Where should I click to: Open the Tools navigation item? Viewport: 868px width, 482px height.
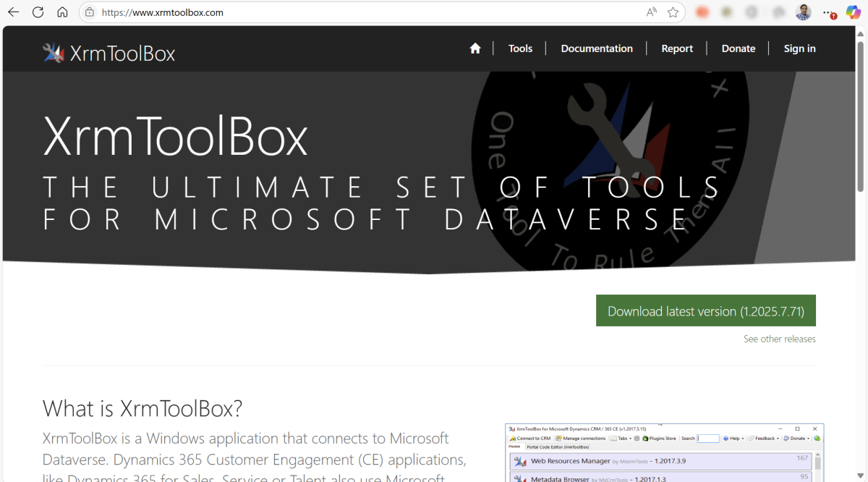pyautogui.click(x=520, y=48)
